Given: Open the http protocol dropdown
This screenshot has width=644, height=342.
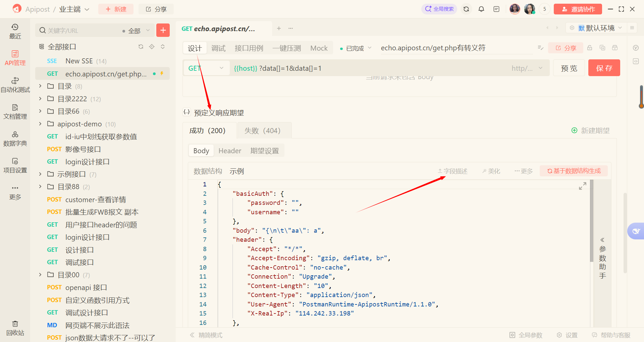Looking at the screenshot, I should (527, 68).
